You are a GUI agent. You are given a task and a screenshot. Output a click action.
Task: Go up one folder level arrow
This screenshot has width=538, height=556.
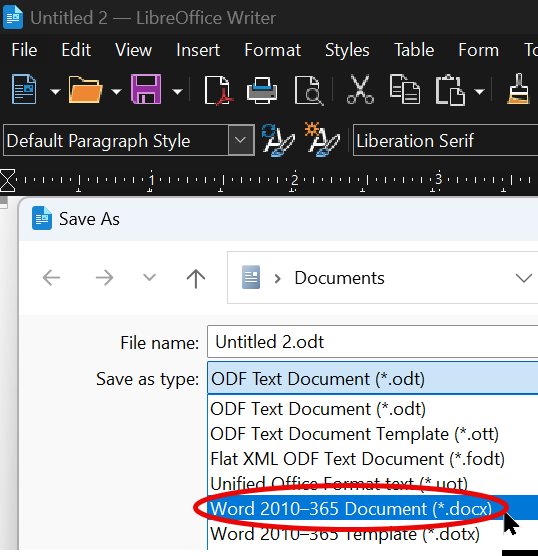196,278
